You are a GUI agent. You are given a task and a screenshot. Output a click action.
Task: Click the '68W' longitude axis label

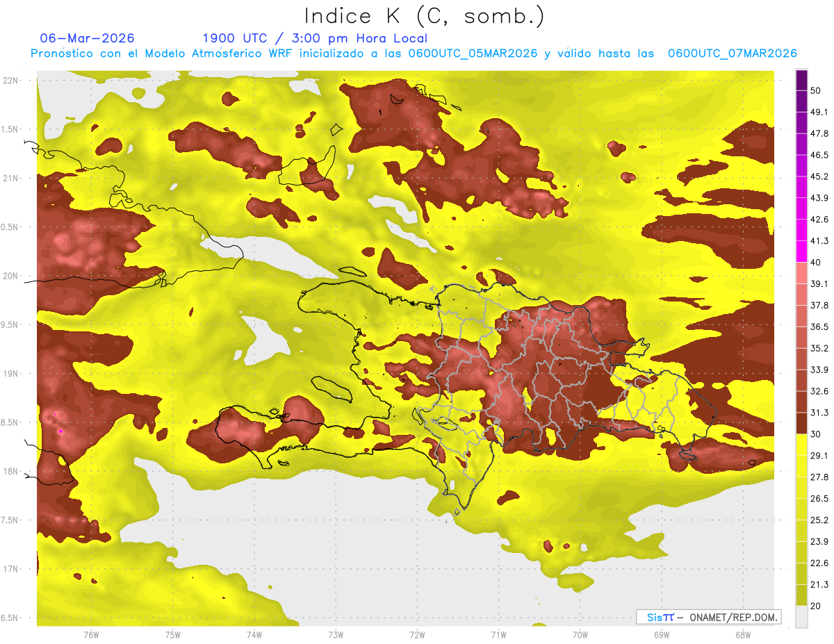coord(743,635)
